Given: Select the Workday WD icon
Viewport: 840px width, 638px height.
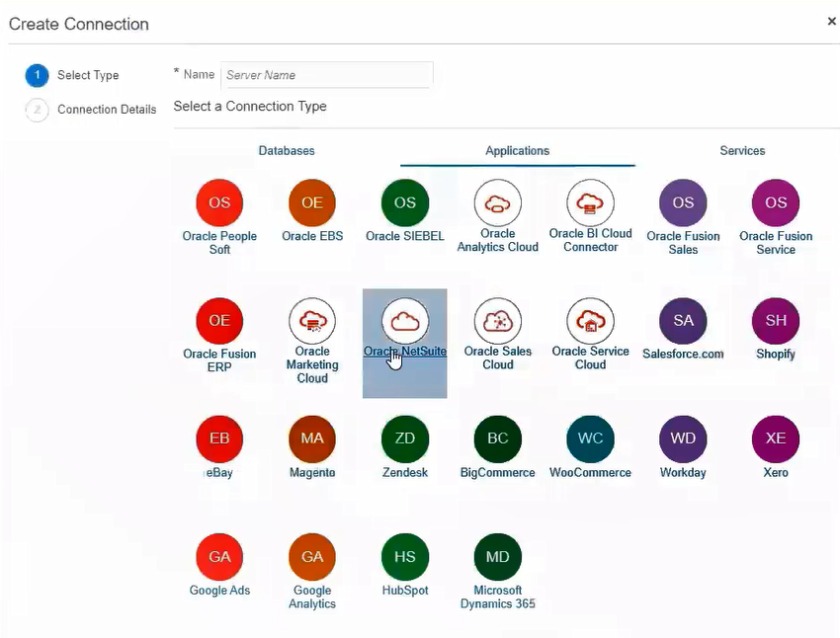Looking at the screenshot, I should (x=683, y=439).
